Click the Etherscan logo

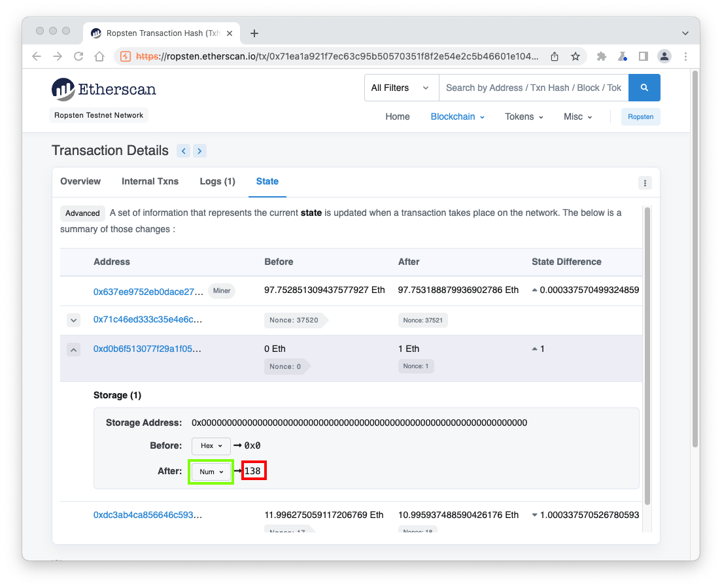click(x=104, y=89)
